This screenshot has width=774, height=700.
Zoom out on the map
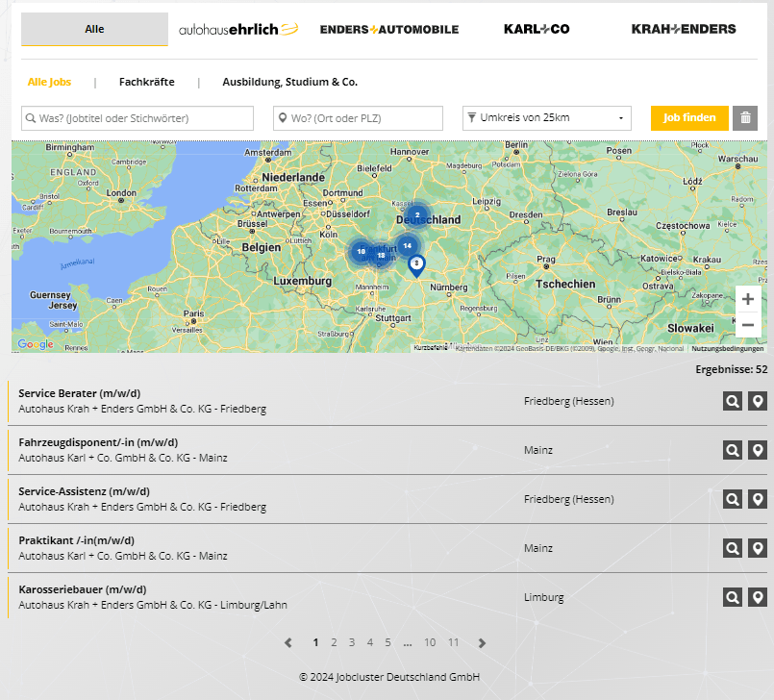[x=748, y=325]
